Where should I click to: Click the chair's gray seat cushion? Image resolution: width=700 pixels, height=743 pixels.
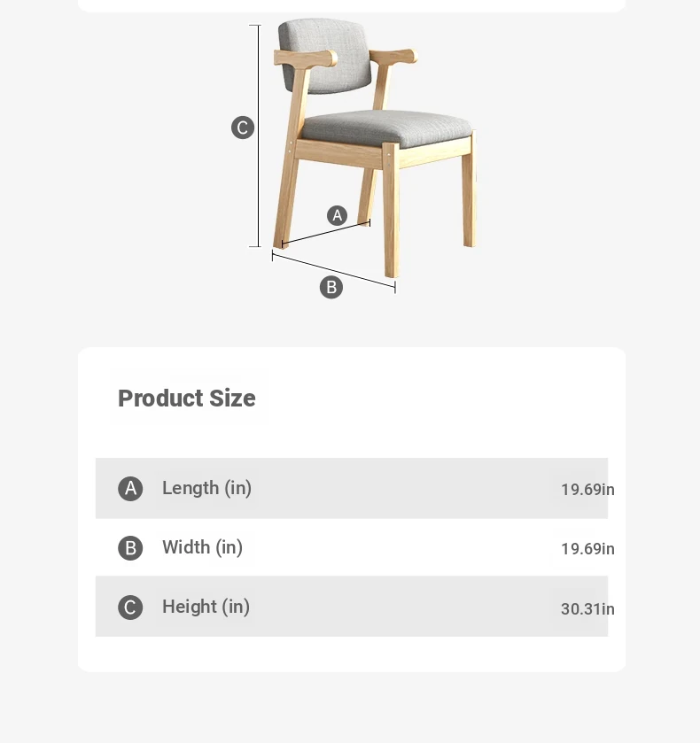(x=386, y=127)
